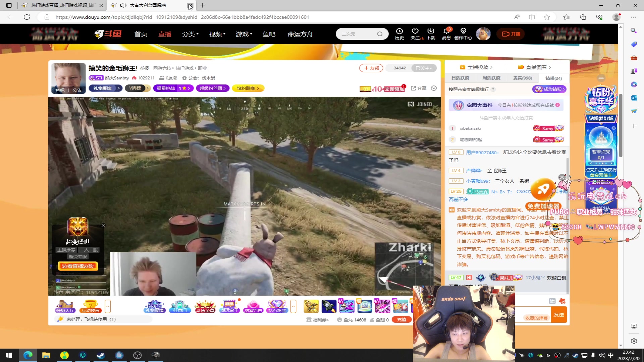Open 鱼吧 in navigation

(269, 34)
